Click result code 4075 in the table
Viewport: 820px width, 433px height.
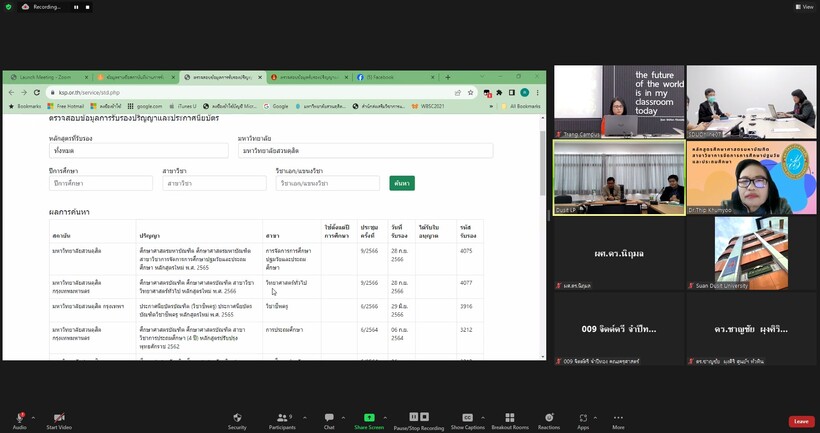(466, 251)
